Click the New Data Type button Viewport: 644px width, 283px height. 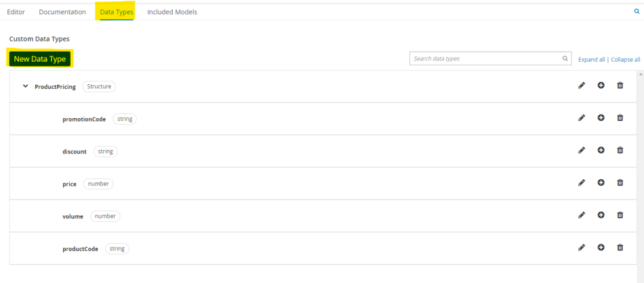[x=40, y=59]
